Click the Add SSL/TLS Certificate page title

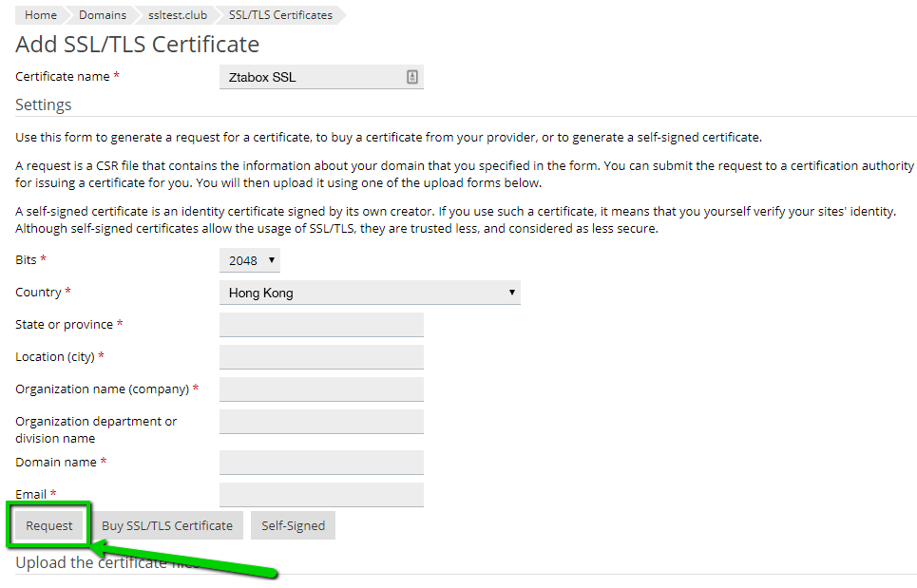[x=137, y=45]
